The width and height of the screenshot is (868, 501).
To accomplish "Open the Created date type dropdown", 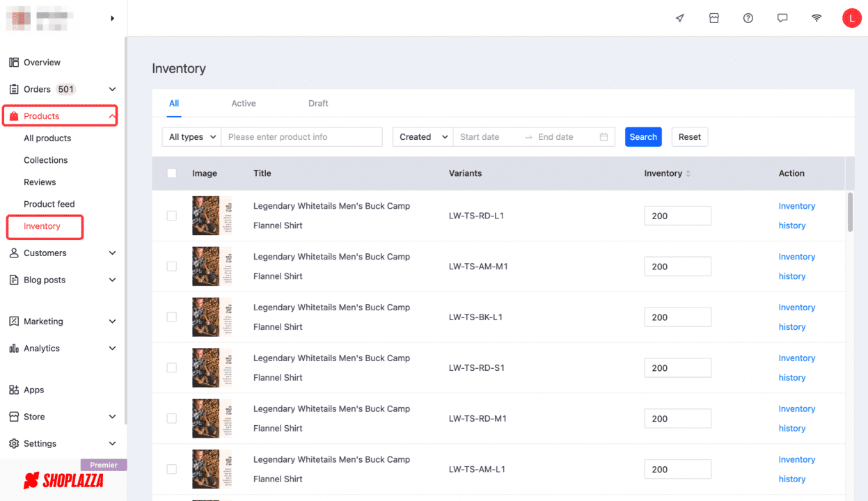I will pyautogui.click(x=423, y=137).
